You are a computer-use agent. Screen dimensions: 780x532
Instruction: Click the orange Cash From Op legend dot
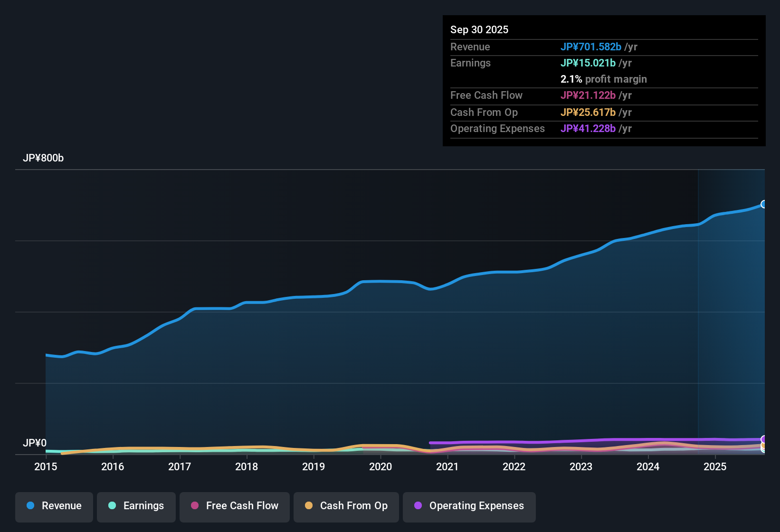point(309,506)
